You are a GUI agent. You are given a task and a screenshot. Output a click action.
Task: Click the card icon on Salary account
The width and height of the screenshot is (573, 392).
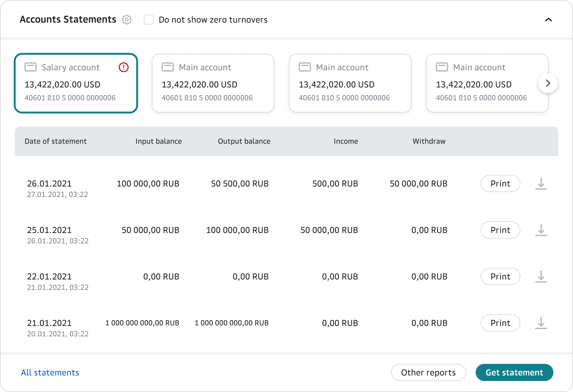31,67
